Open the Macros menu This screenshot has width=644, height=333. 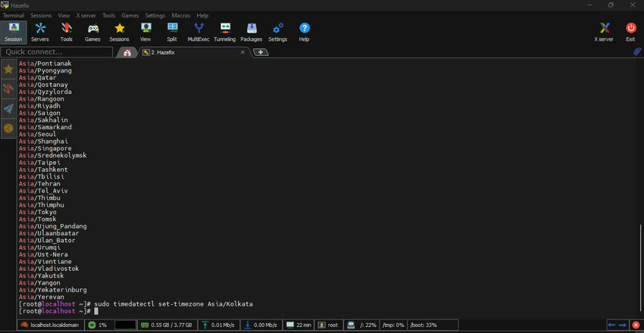coord(181,16)
